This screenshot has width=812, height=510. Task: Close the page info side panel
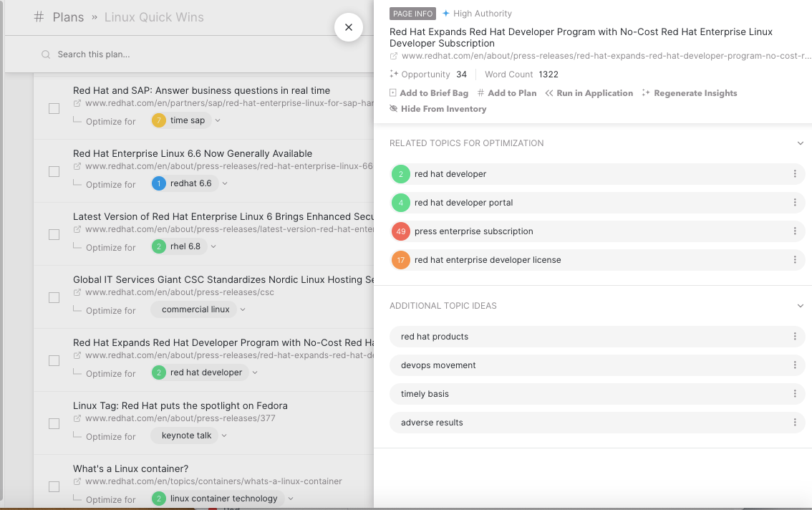coord(349,27)
